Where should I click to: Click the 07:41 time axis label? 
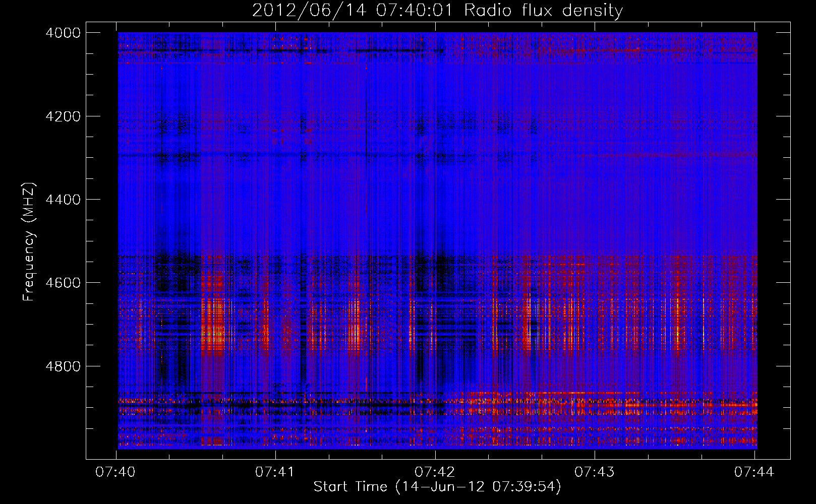[275, 472]
